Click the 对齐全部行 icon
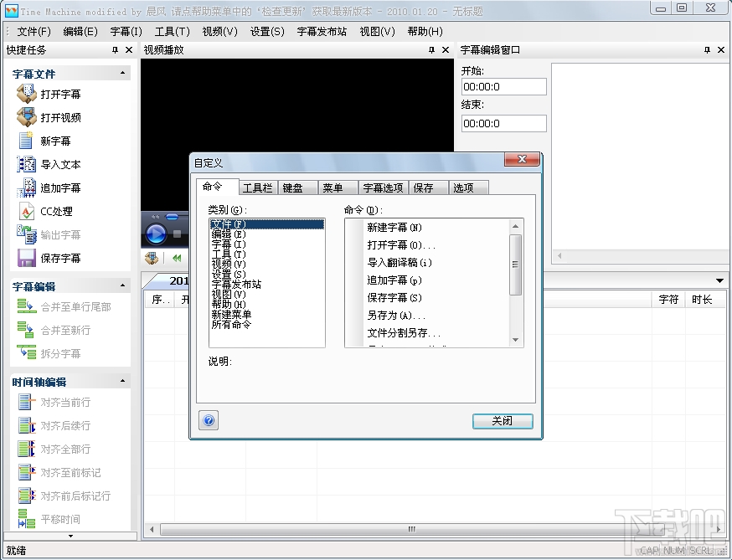This screenshot has width=732, height=560. tap(27, 449)
